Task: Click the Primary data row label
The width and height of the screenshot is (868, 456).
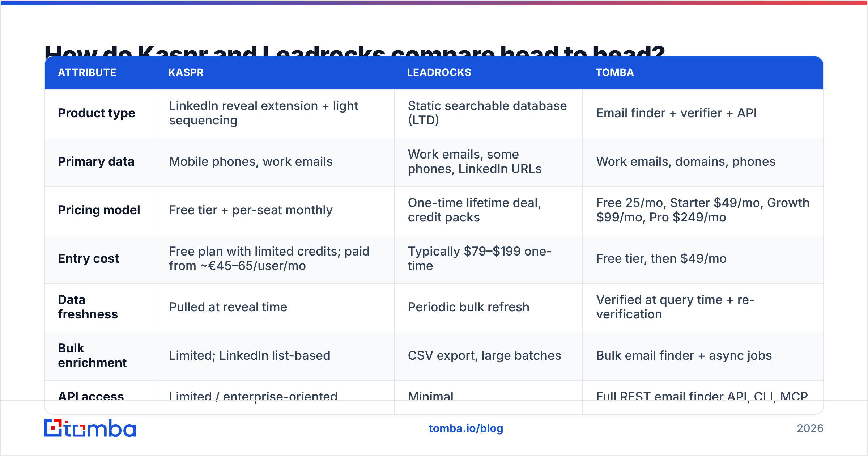Action: pos(96,161)
